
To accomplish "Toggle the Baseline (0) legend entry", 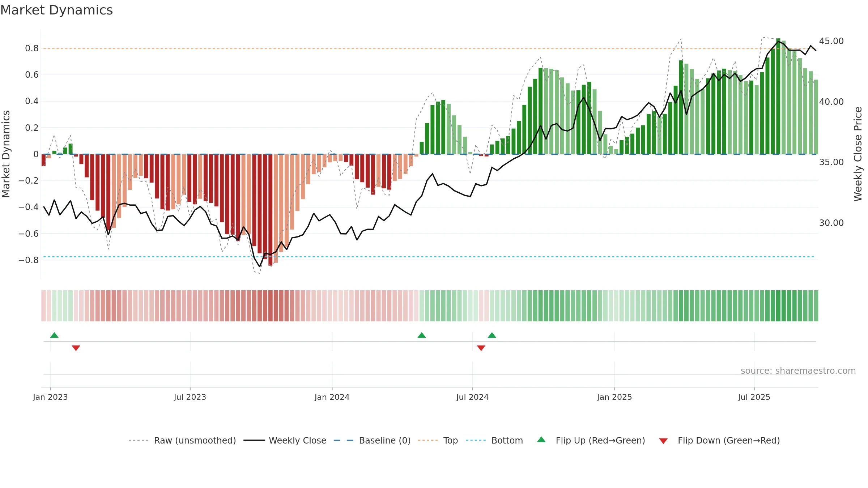I will tap(372, 440).
